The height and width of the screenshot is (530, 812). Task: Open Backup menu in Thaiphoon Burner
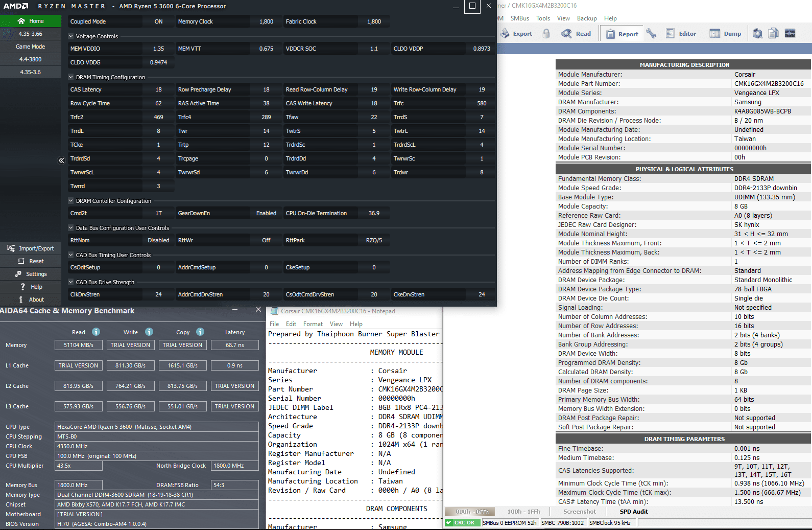[x=587, y=18]
